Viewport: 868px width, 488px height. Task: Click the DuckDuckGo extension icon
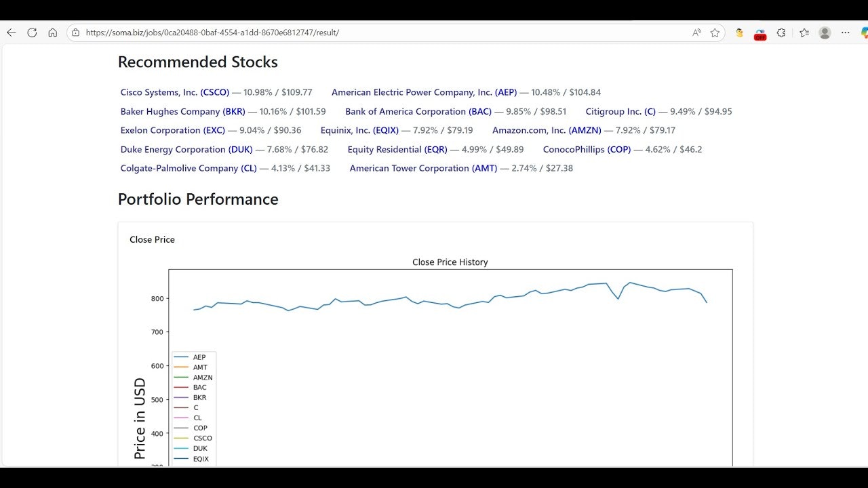pos(739,32)
